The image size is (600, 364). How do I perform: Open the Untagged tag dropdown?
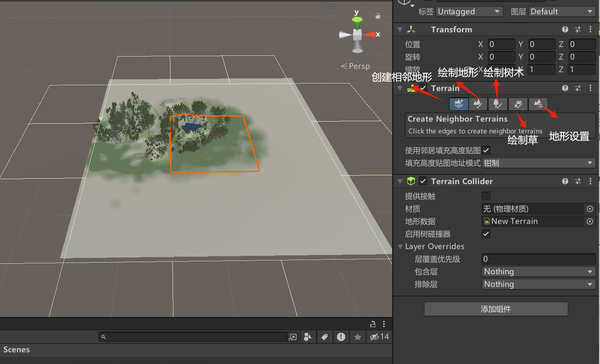469,12
